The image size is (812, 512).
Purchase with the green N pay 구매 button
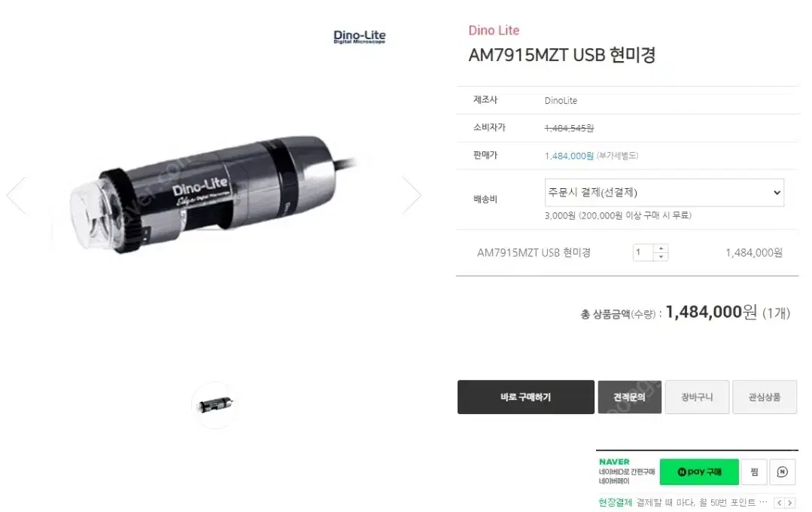tap(699, 471)
